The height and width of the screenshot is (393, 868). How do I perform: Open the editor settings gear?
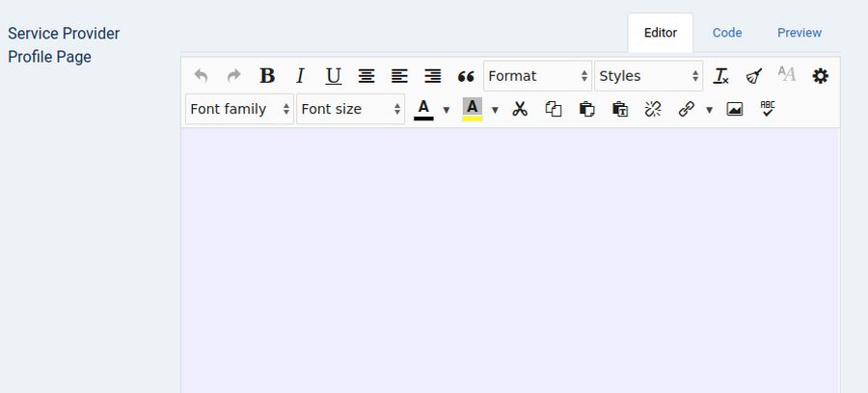[820, 76]
